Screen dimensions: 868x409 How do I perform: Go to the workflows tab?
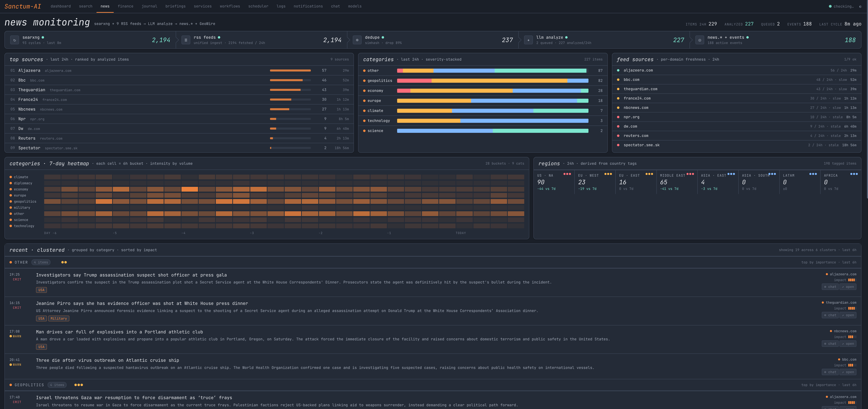230,6
